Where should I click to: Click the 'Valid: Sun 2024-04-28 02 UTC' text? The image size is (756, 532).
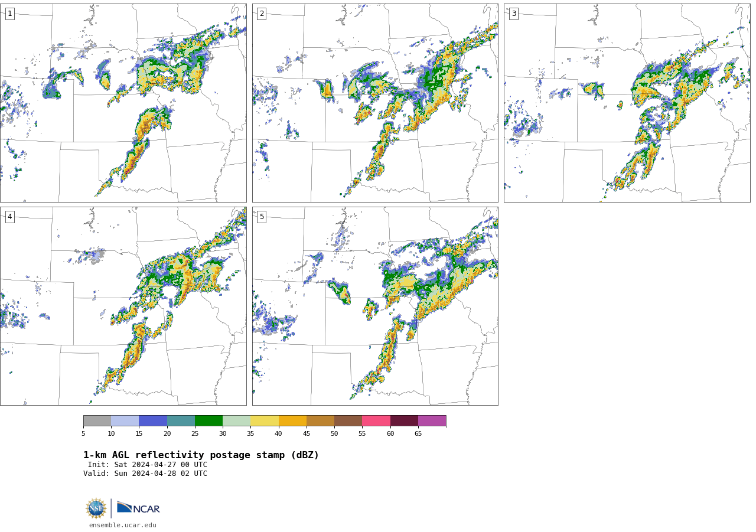145,474
